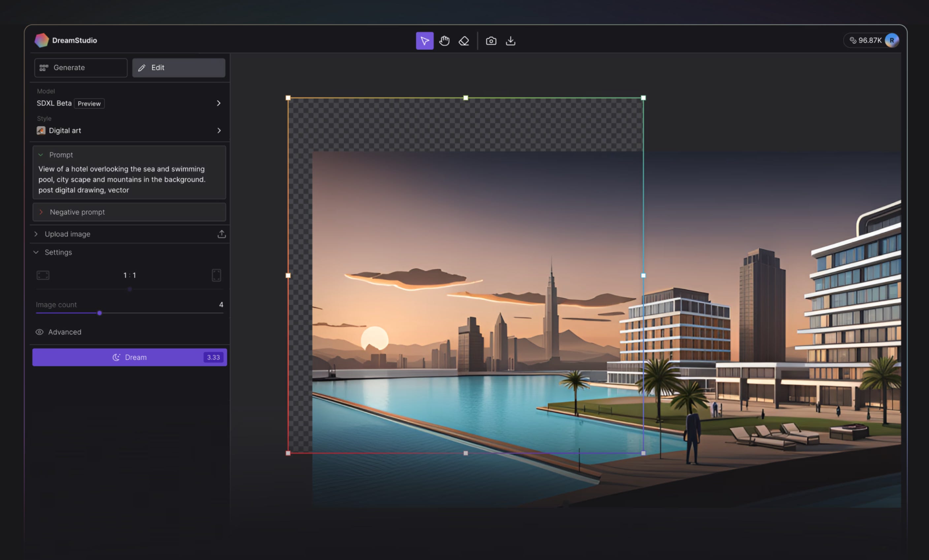
Task: Click the Image count slider handle
Action: 100,313
